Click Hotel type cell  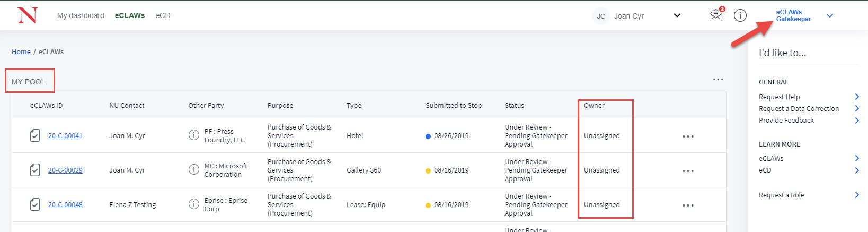[x=355, y=135]
